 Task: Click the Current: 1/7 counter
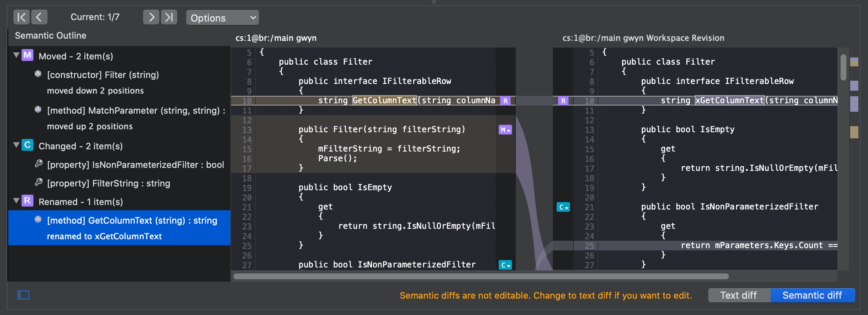(95, 17)
